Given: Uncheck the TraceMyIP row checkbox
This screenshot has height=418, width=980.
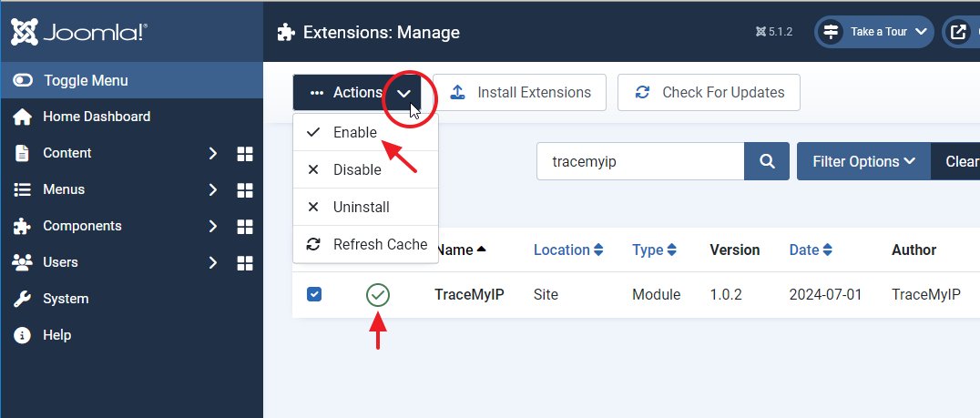Looking at the screenshot, I should tap(314, 294).
